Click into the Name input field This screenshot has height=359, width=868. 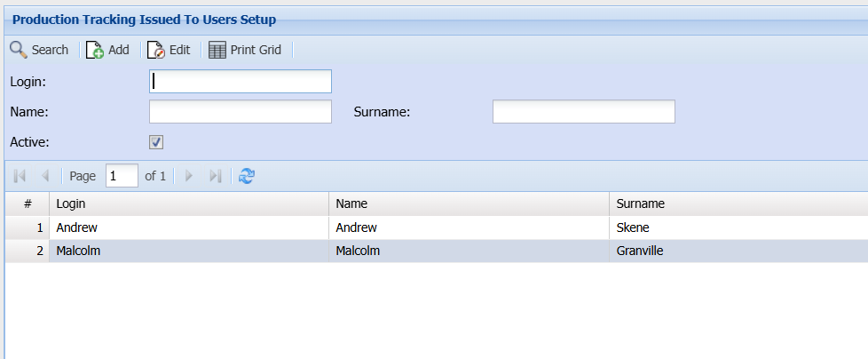[241, 111]
